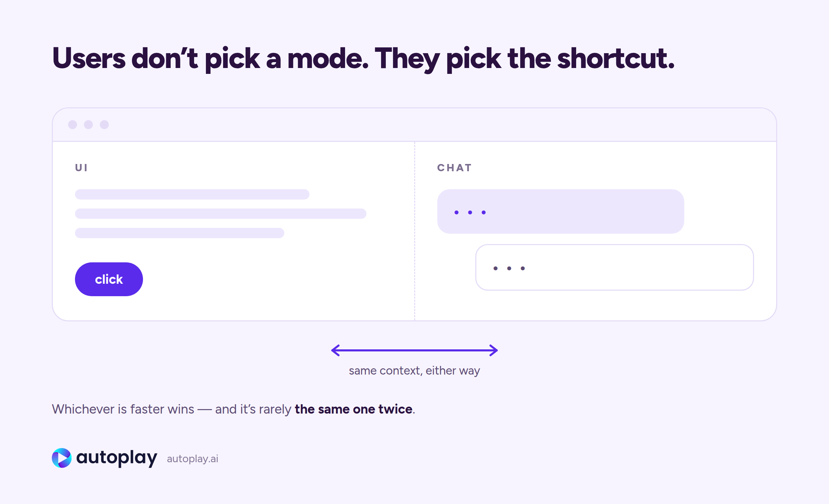Click the purple typing dots in chat bubble
Screen dimensions: 829x504
(470, 212)
